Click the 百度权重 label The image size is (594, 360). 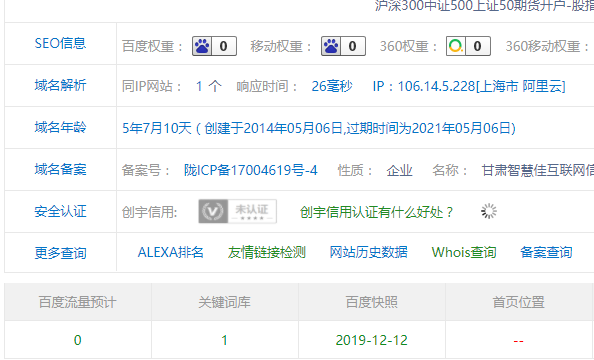152,47
